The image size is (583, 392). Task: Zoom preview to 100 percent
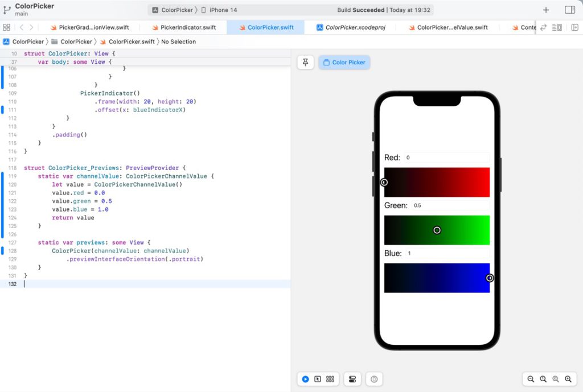543,379
